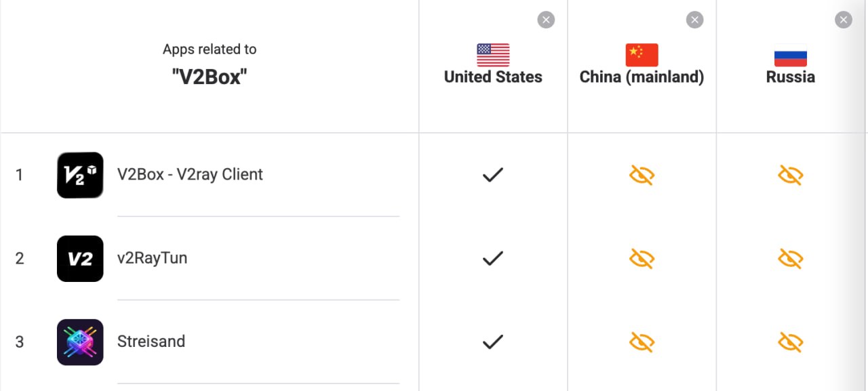Click the China (mainland) flag icon
The image size is (868, 391).
(642, 55)
